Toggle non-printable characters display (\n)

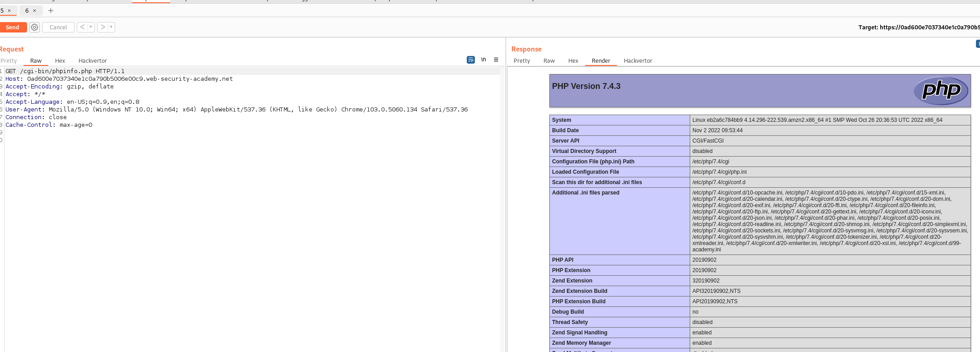(x=483, y=60)
